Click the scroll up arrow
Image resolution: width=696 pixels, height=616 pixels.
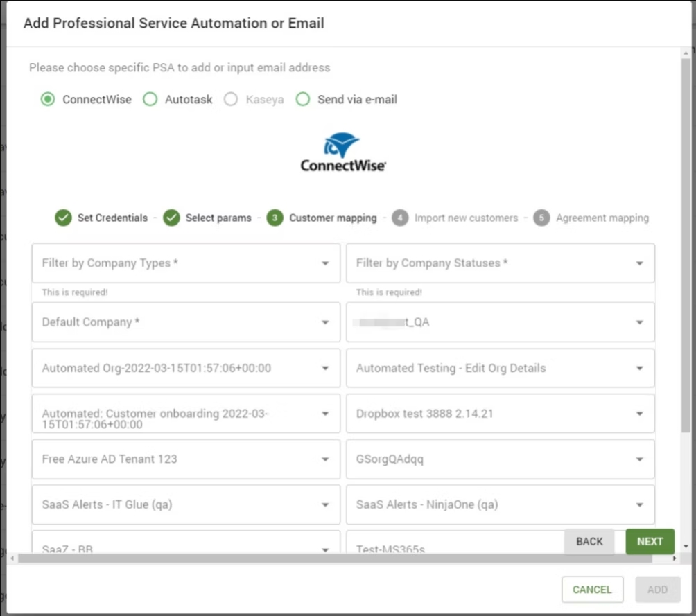[686, 53]
